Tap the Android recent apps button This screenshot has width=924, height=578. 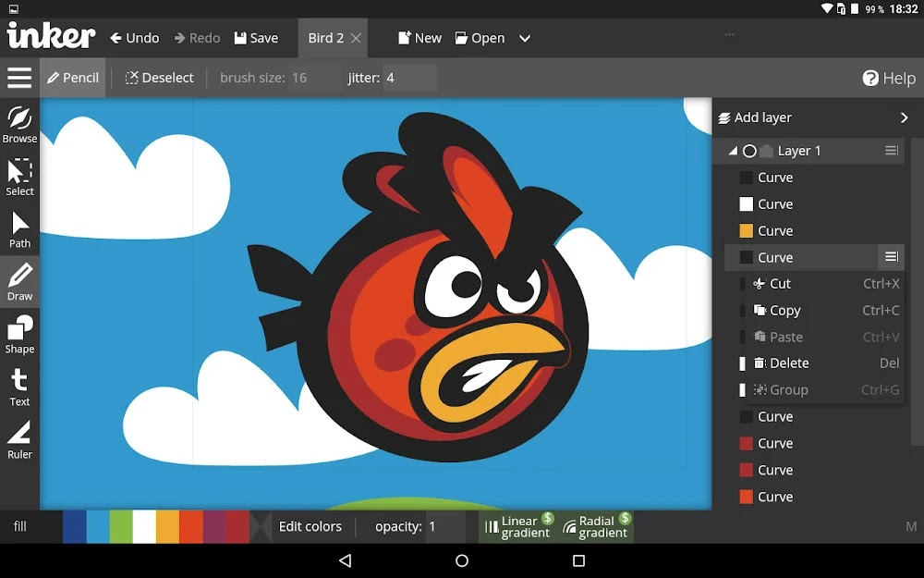tap(578, 560)
